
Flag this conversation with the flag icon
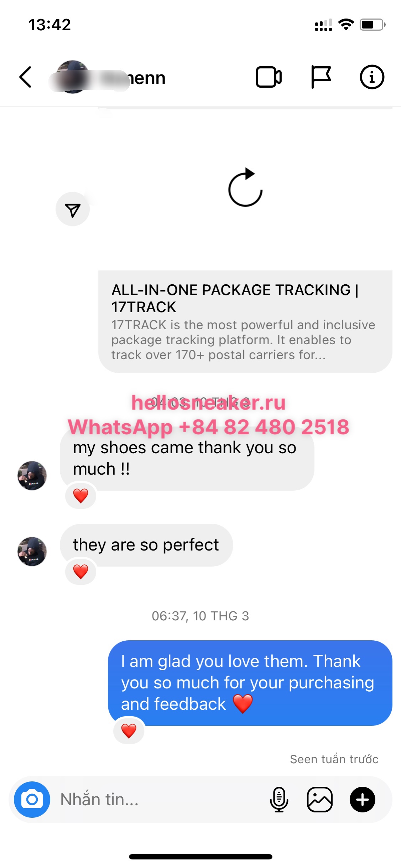(321, 77)
